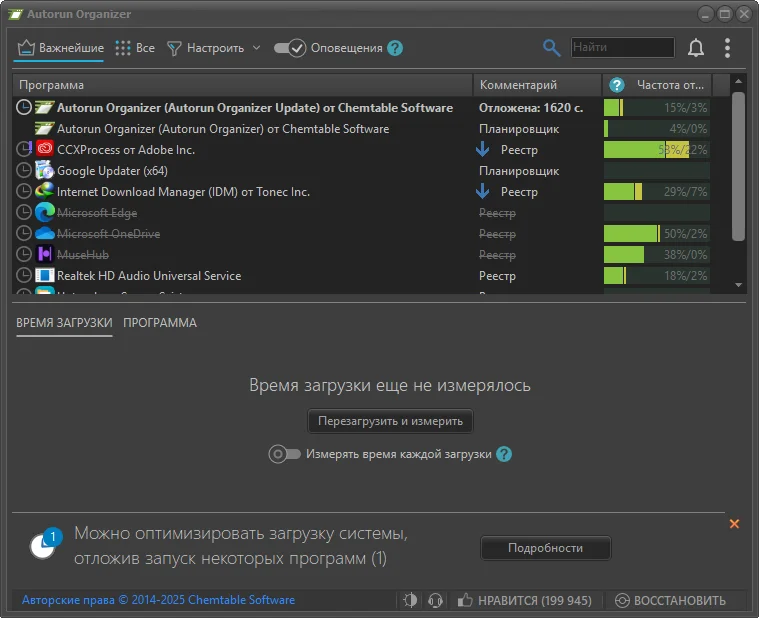Open the three-dot main menu
The image size is (759, 618).
(x=727, y=48)
